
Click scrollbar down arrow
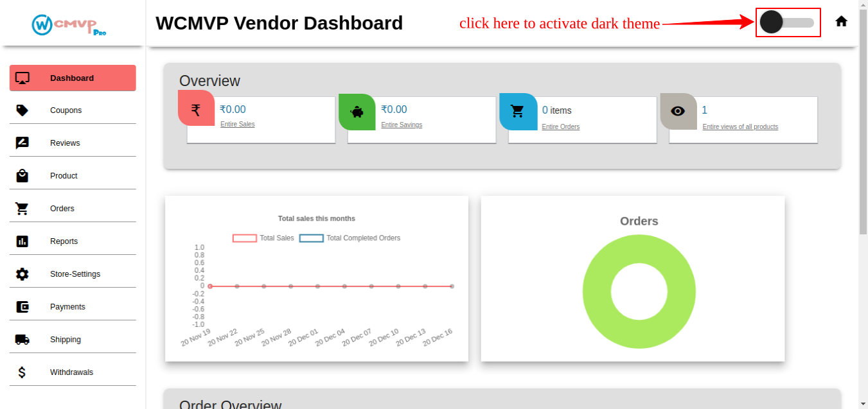click(863, 404)
